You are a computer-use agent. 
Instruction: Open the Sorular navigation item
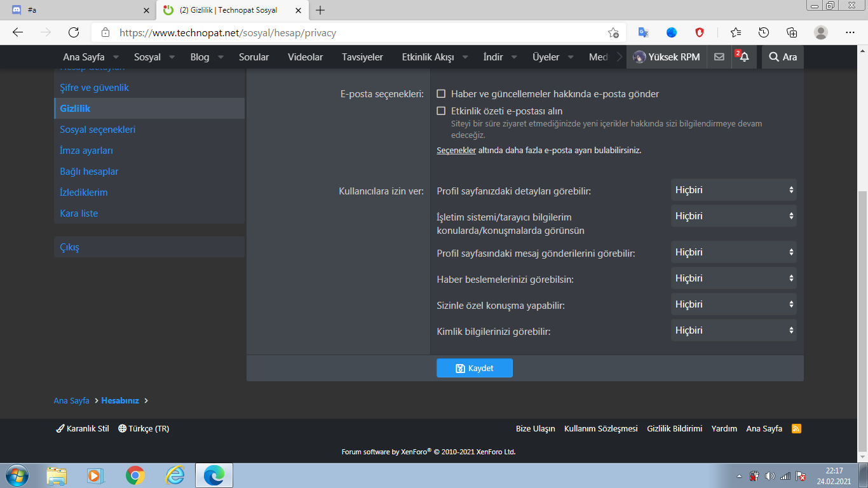[254, 57]
